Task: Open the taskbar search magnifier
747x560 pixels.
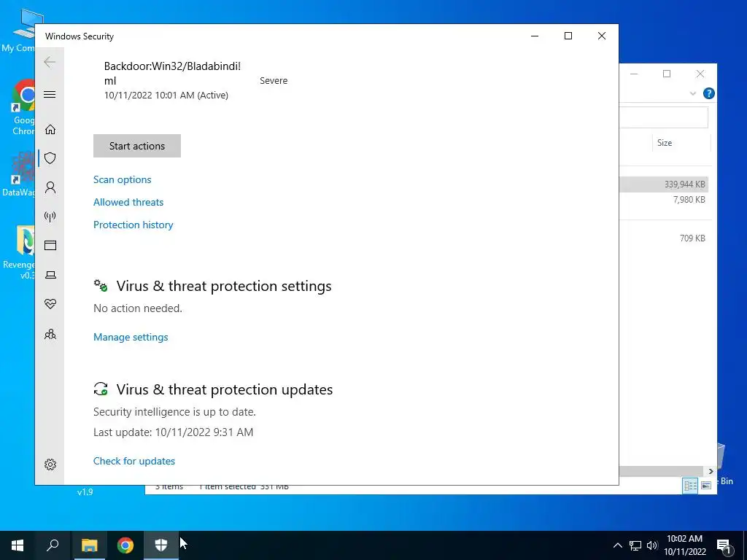Action: pos(53,545)
